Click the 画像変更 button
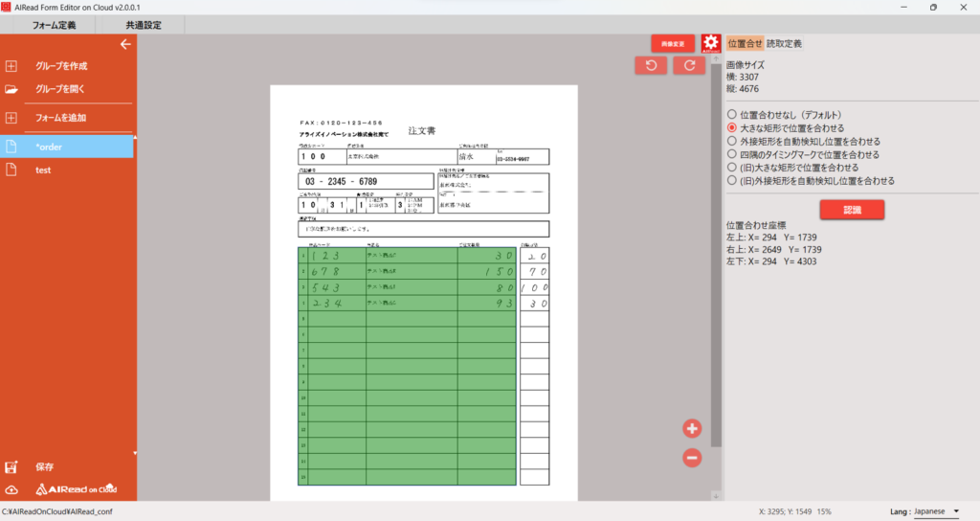The image size is (980, 521). [x=673, y=44]
